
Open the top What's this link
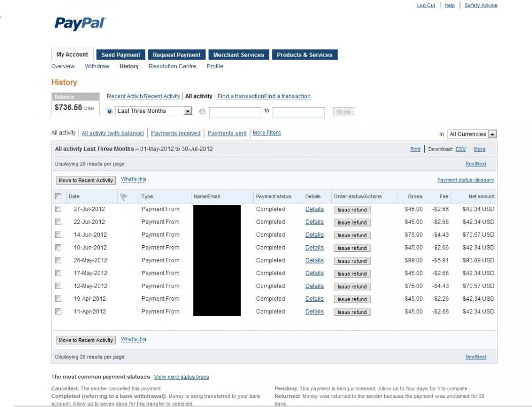click(134, 179)
